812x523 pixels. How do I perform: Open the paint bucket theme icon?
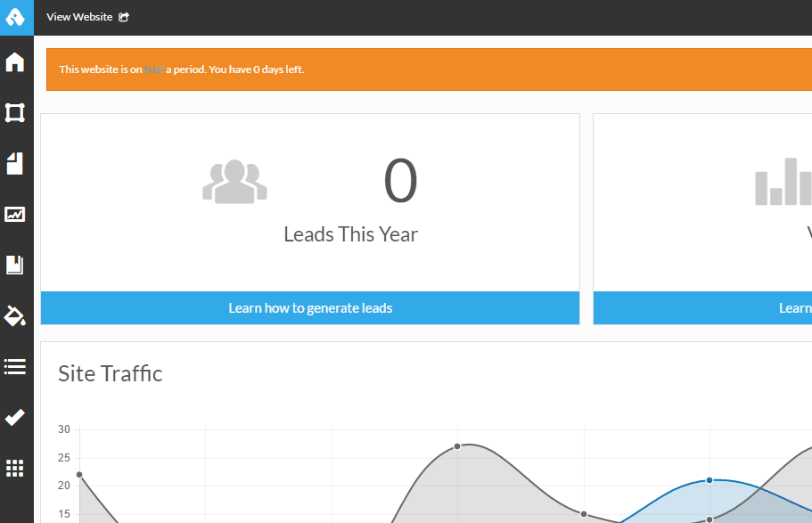[x=15, y=315]
